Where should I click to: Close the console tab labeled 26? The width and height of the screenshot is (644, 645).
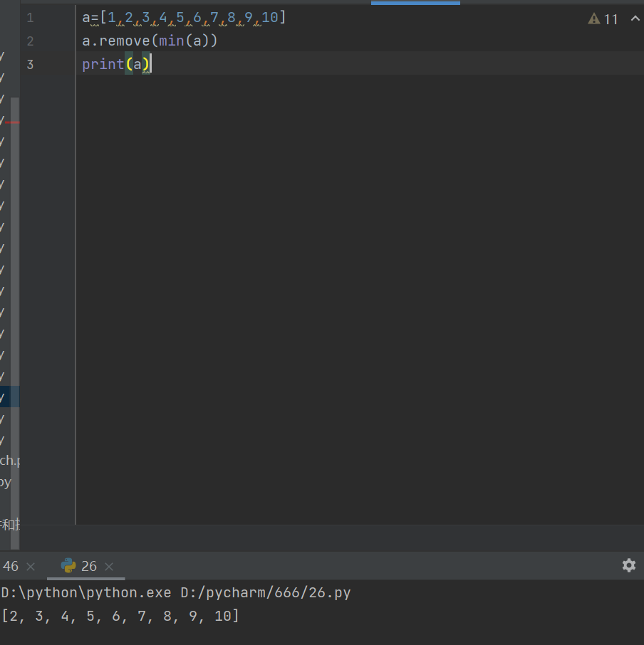108,565
